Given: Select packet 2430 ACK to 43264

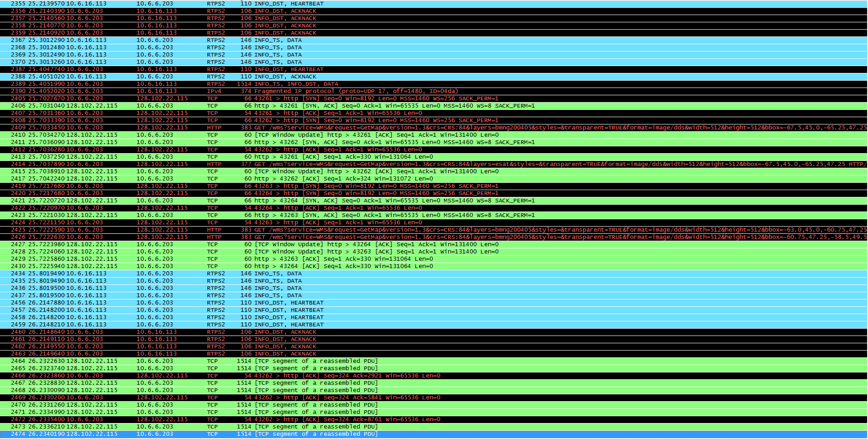Looking at the screenshot, I should click(x=434, y=266).
